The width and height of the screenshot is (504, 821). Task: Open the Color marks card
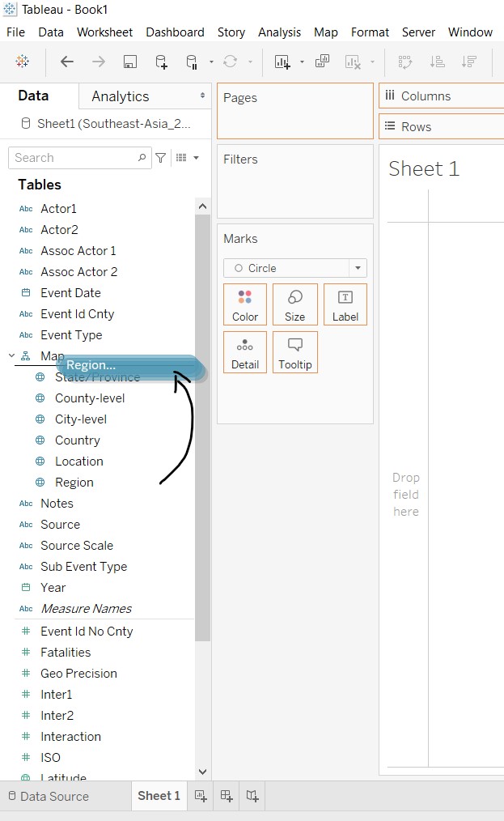245,304
